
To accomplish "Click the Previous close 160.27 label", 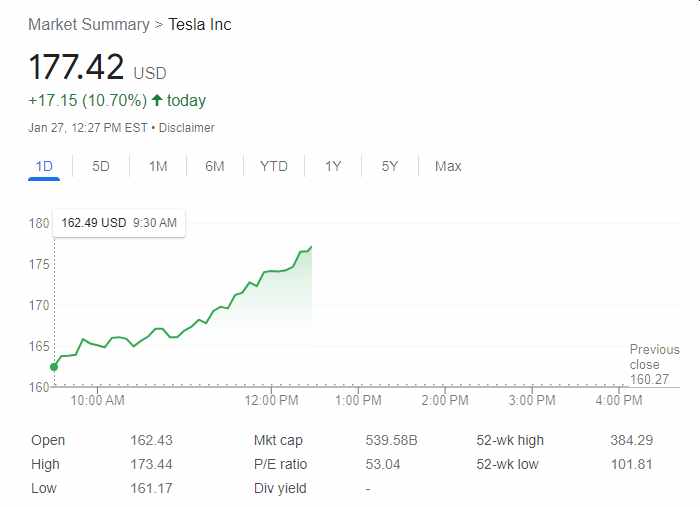I will tap(654, 364).
